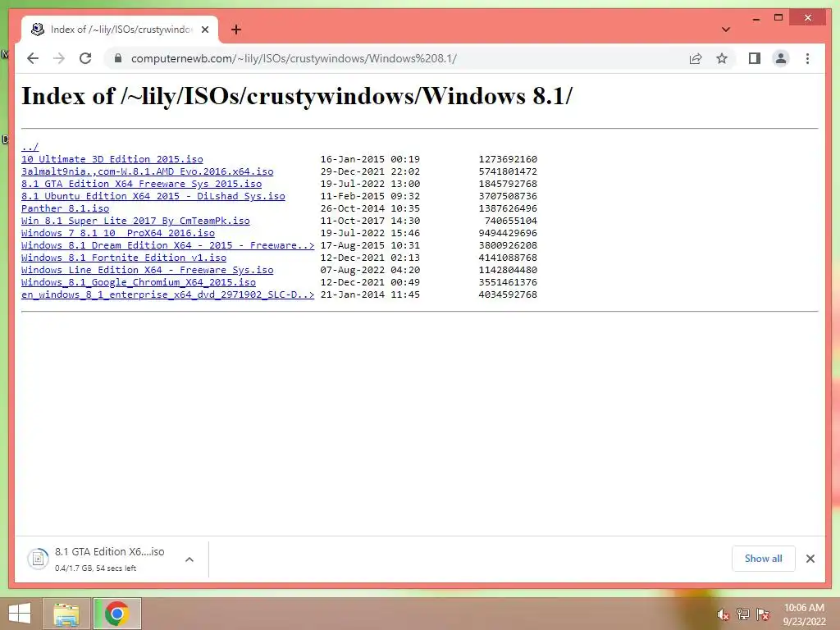The height and width of the screenshot is (630, 840).
Task: Open the Windows Start menu
Action: pos(20,614)
